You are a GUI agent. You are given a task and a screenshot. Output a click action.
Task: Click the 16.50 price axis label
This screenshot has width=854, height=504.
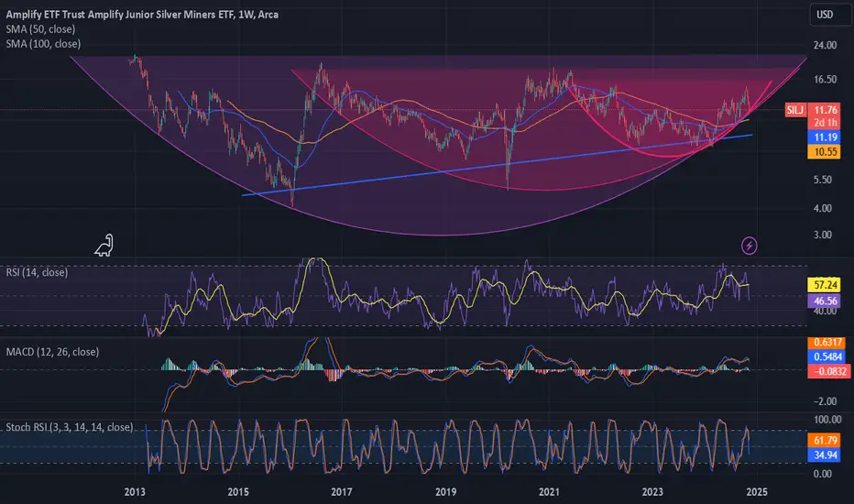(825, 80)
